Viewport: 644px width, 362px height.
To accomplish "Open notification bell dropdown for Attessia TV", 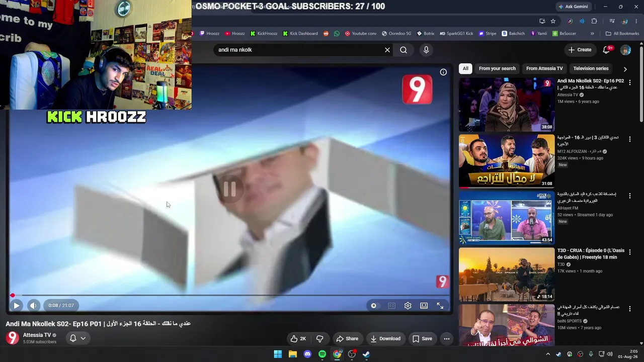I will [77, 338].
